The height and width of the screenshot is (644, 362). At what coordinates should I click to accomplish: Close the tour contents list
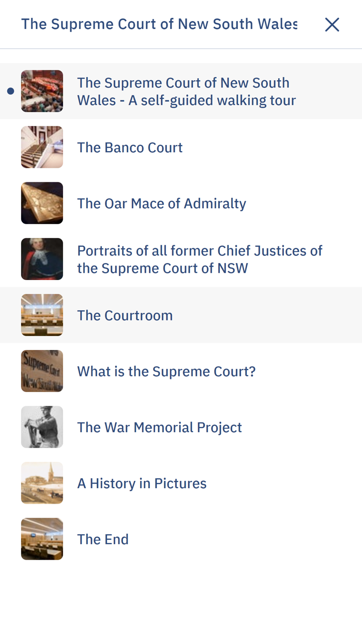coord(333,24)
